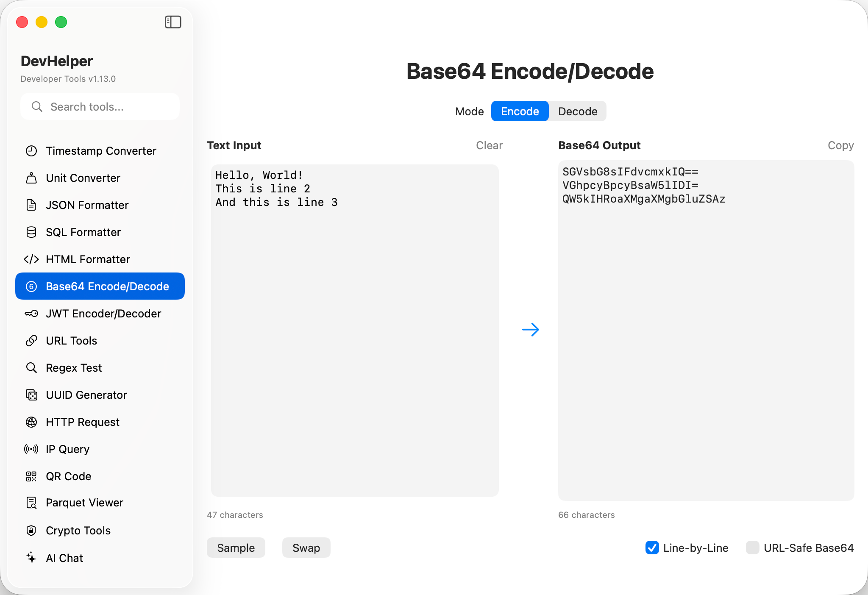Click the blue convert arrow
The image size is (868, 595).
[530, 330]
